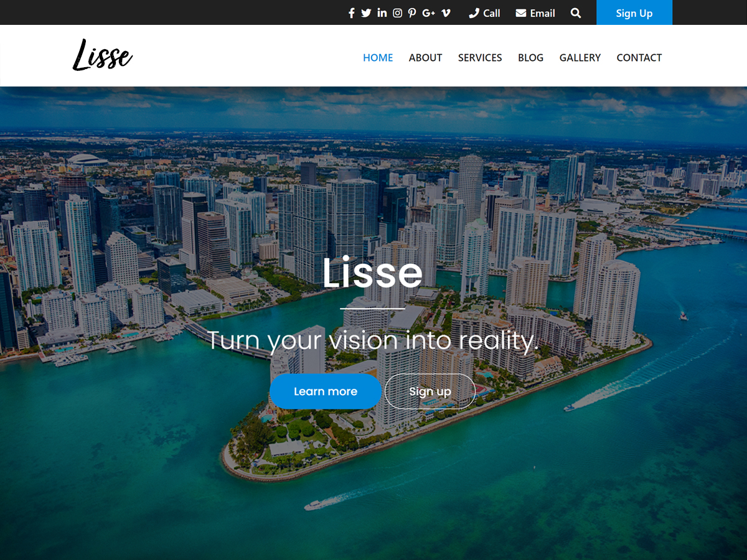Select the Google Plus icon
Screen dimensions: 747x560
[428, 12]
